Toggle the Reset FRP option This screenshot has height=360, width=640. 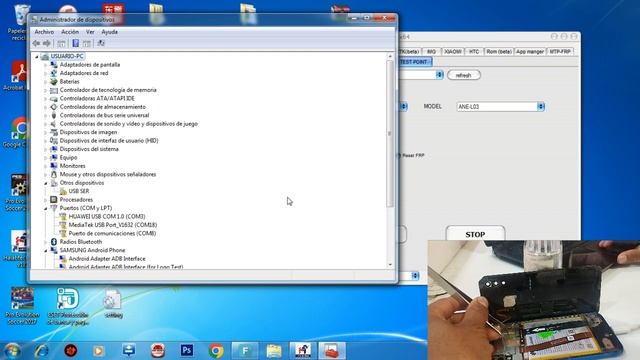pyautogui.click(x=410, y=156)
